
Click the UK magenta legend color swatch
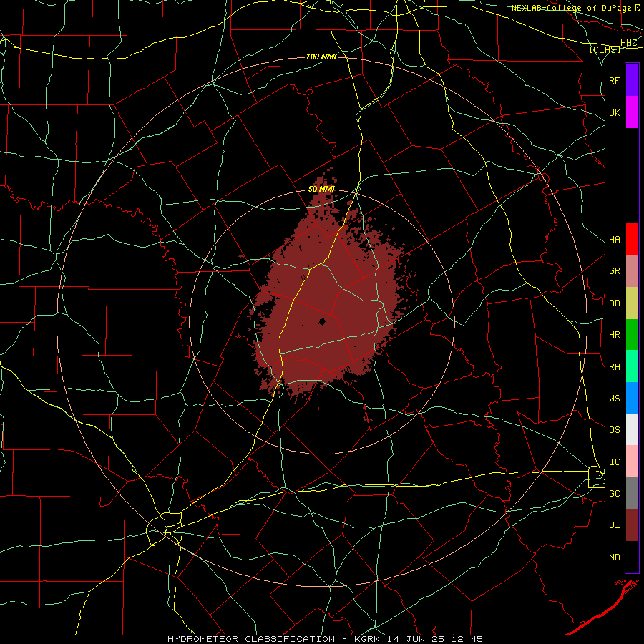coord(632,112)
